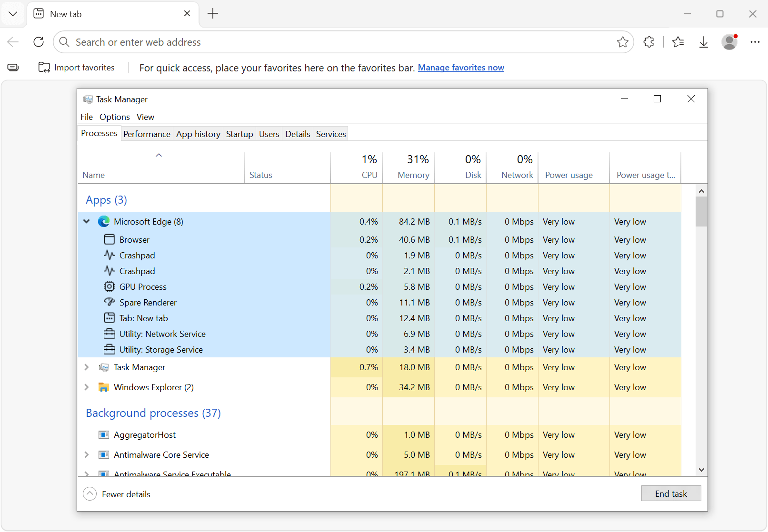
Task: Open the File menu
Action: coord(87,117)
